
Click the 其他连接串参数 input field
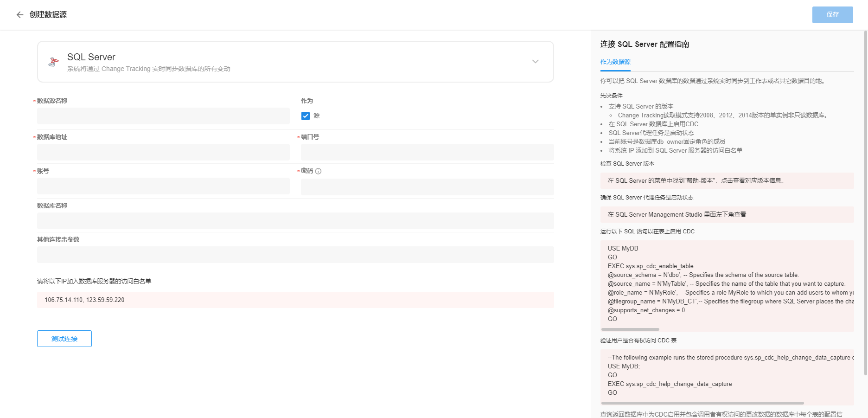295,255
